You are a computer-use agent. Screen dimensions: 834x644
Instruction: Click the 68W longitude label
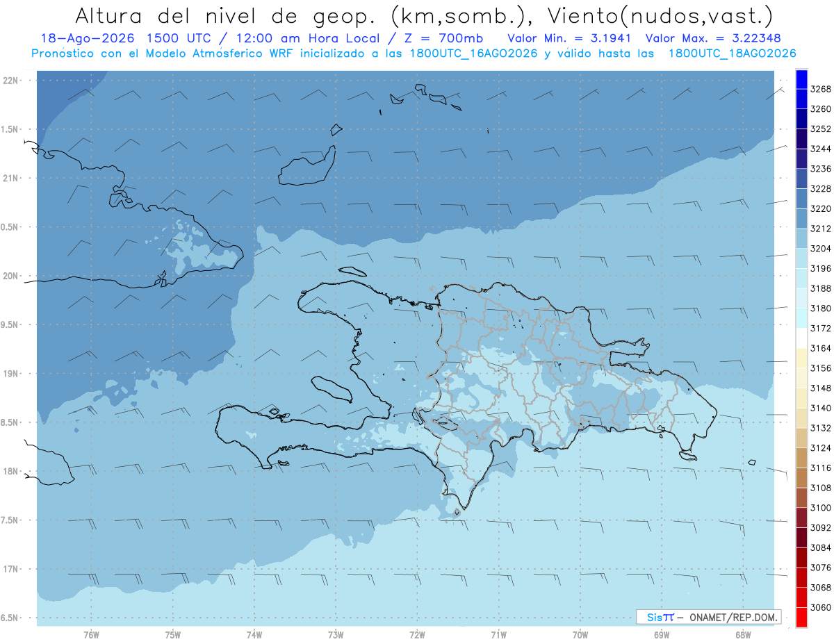click(x=743, y=634)
